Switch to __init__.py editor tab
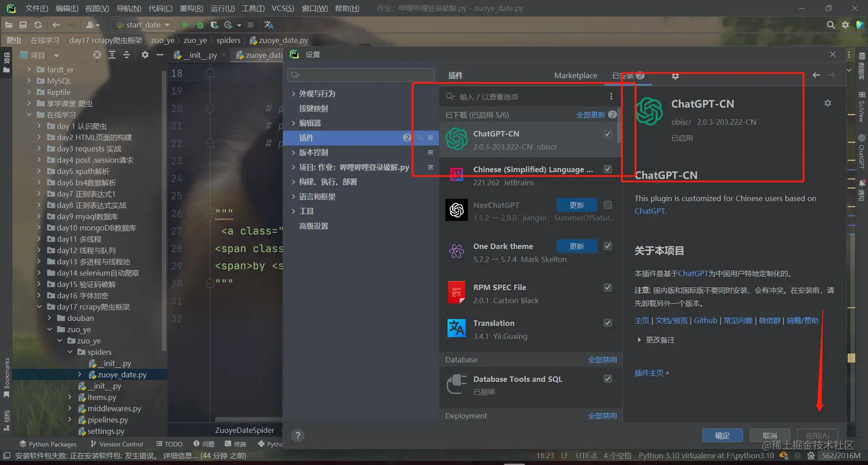Screen dimensions: 868x465 (x=200, y=55)
